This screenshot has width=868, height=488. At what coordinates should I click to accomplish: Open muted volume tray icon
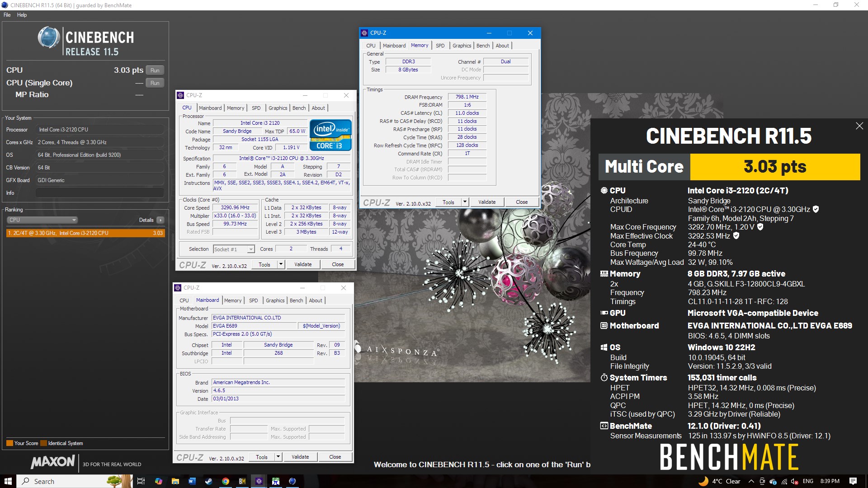pos(794,481)
